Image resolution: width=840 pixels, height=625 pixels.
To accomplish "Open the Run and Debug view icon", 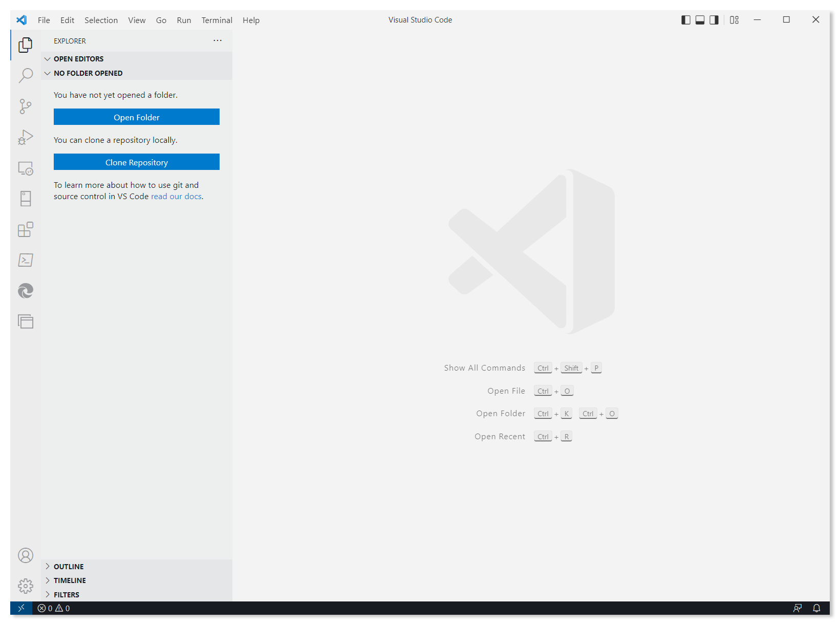I will (x=26, y=137).
